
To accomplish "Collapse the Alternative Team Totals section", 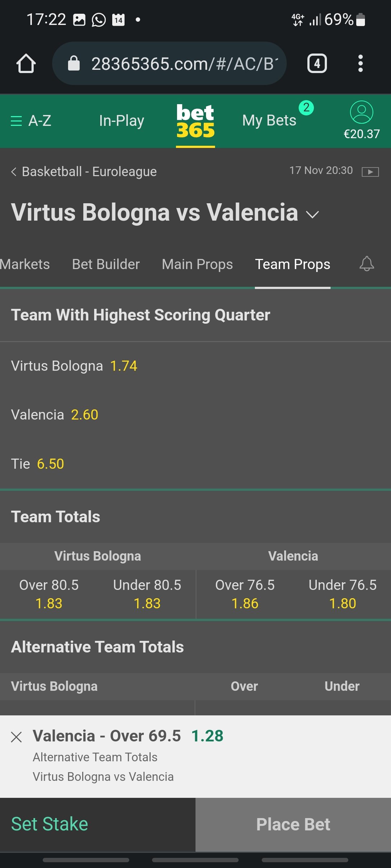I will pos(195,647).
